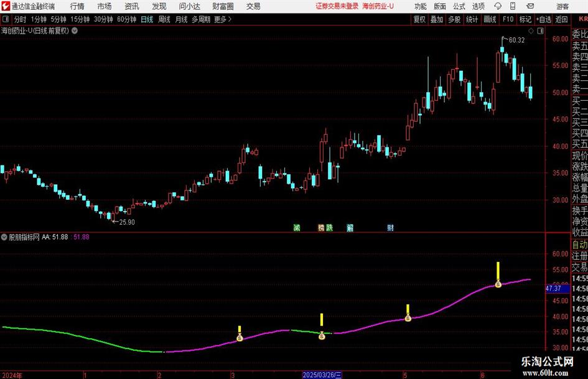Switch to 周线 weekly period
This screenshot has height=379, width=588.
click(x=164, y=19)
